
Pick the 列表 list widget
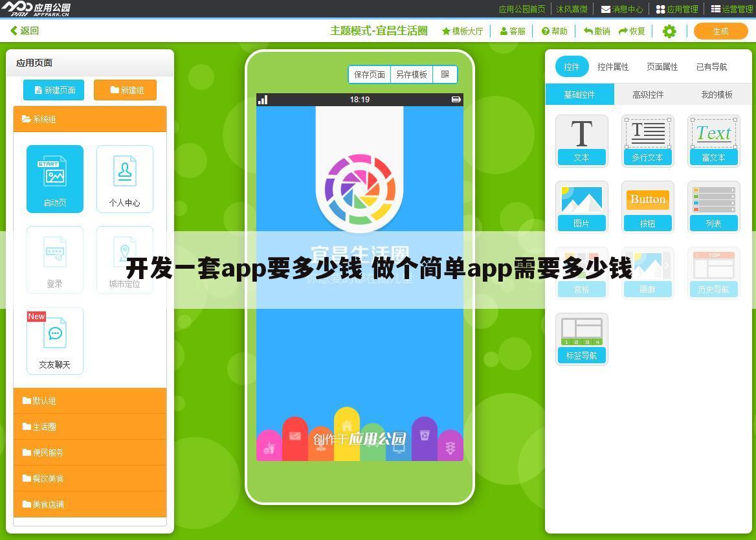click(713, 207)
